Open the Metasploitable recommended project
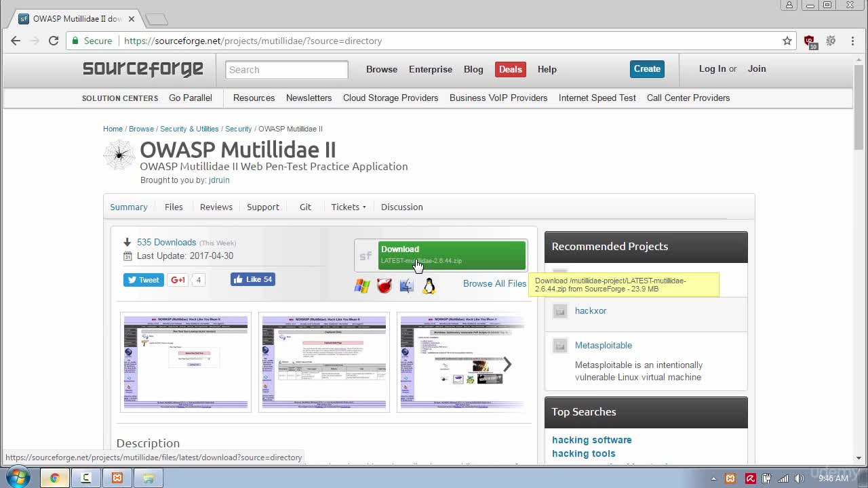The image size is (868, 488). pos(604,345)
